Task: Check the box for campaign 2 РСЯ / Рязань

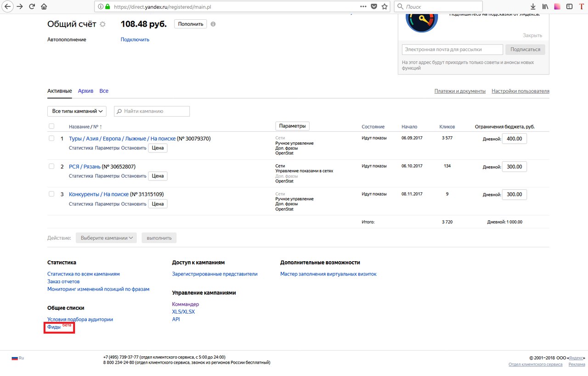Action: (51, 166)
